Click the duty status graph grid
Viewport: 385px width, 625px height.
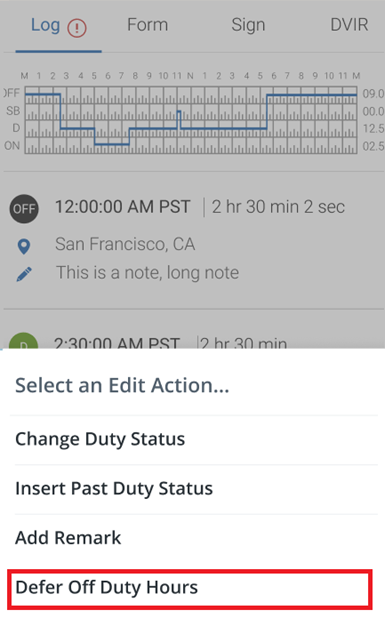click(191, 119)
